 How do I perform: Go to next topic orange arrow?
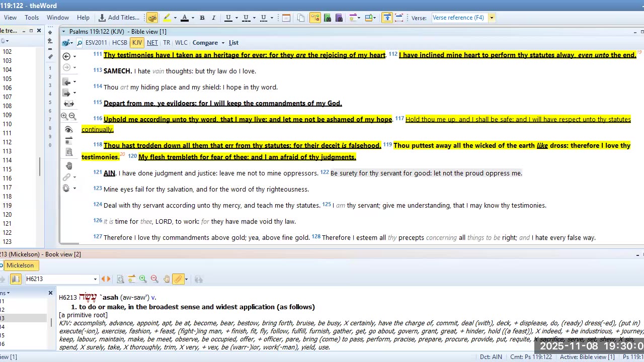click(109, 279)
